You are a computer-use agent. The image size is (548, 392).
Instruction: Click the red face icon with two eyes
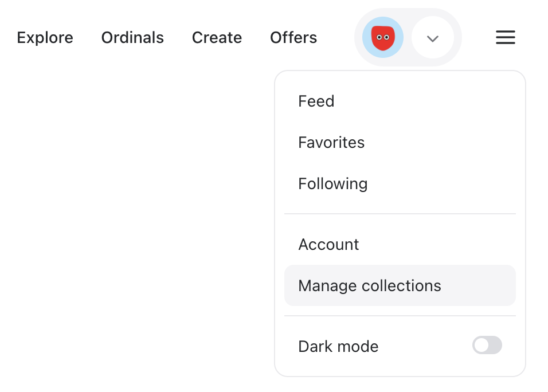(x=383, y=37)
